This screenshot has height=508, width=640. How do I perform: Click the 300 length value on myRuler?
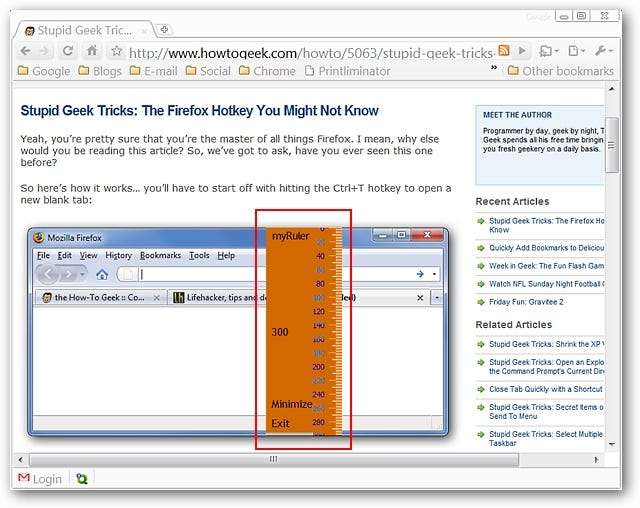tap(280, 332)
